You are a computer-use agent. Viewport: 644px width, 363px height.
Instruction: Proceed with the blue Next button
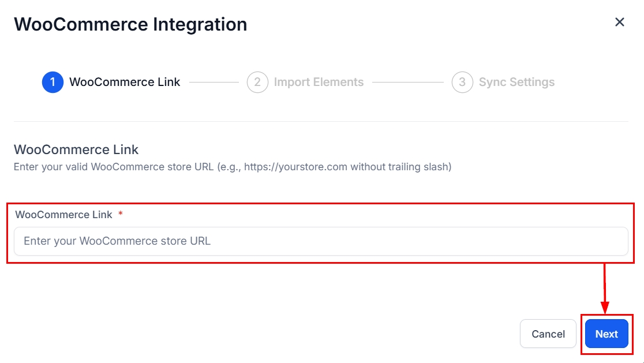606,334
